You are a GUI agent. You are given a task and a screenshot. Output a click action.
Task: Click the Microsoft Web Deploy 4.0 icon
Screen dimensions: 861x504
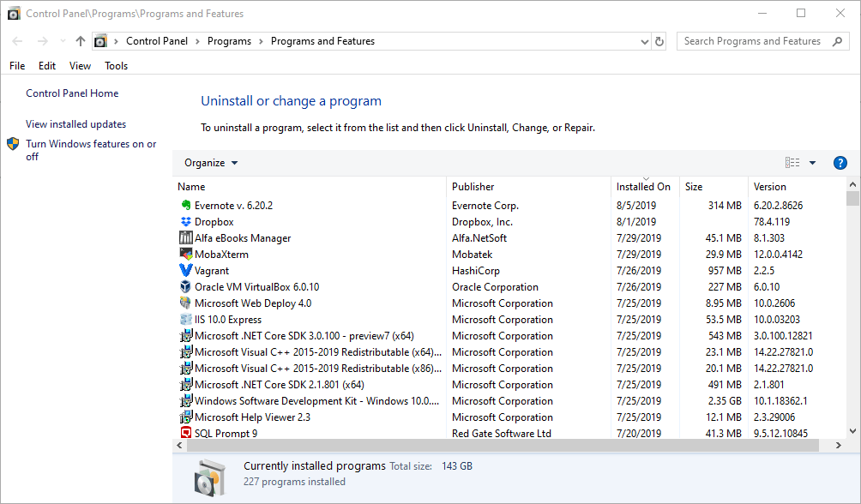[185, 303]
